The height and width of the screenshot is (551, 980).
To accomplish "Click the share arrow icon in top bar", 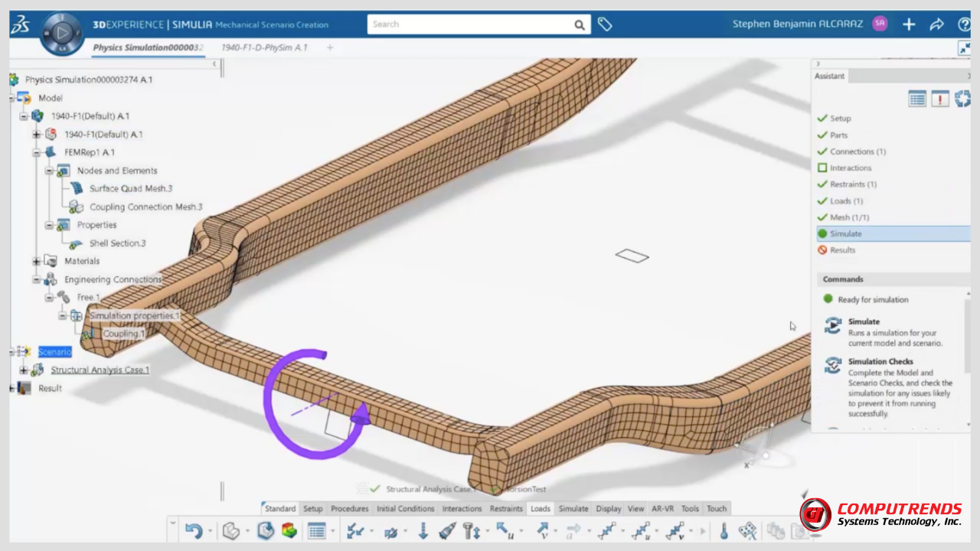I will pyautogui.click(x=936, y=24).
